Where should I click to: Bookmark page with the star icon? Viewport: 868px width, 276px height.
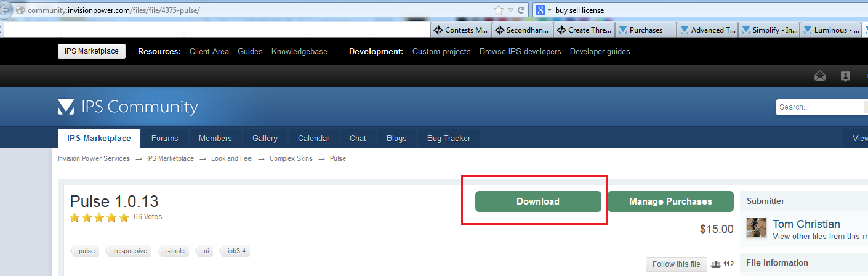click(499, 10)
